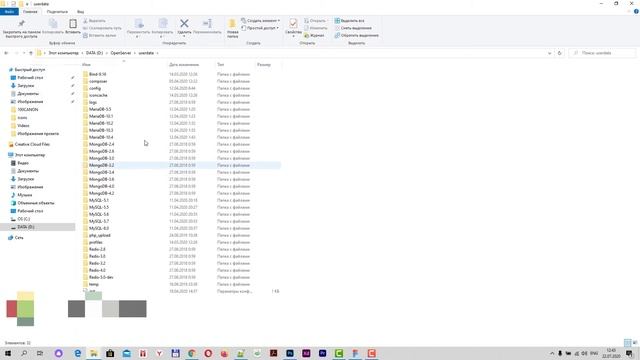Click OpenServer in the address breadcrumb
Viewport: 640px width, 360px height.
click(x=121, y=53)
